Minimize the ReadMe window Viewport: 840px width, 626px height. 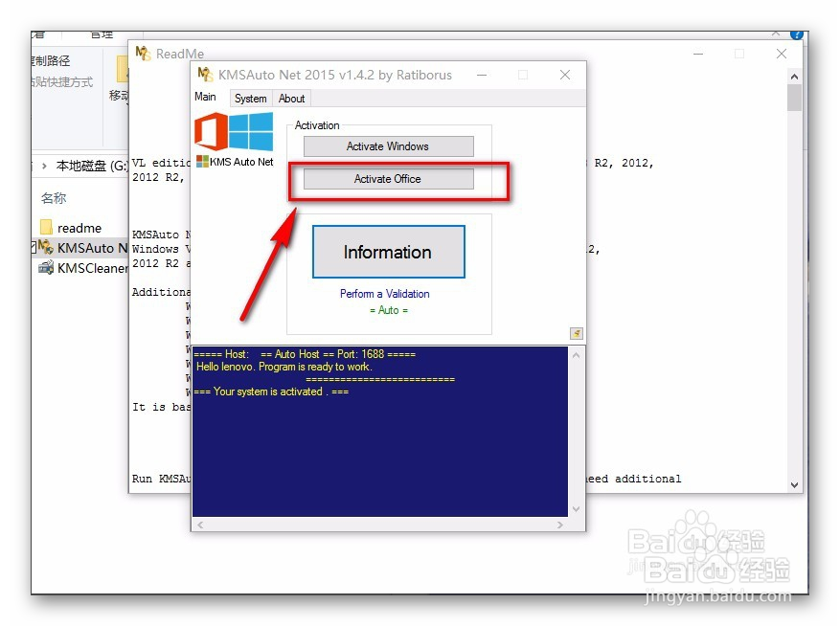pyautogui.click(x=698, y=54)
